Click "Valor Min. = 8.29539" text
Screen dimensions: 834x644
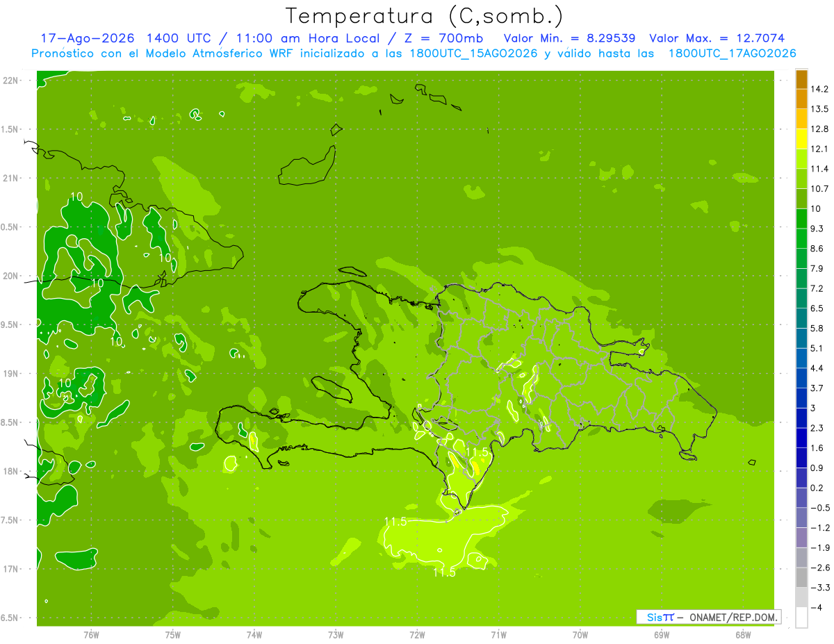coord(569,38)
